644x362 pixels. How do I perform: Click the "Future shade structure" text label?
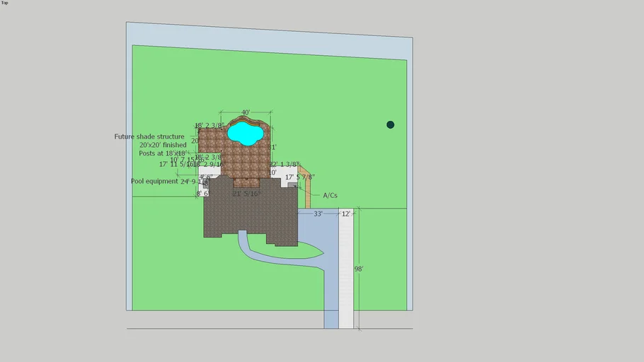point(149,136)
